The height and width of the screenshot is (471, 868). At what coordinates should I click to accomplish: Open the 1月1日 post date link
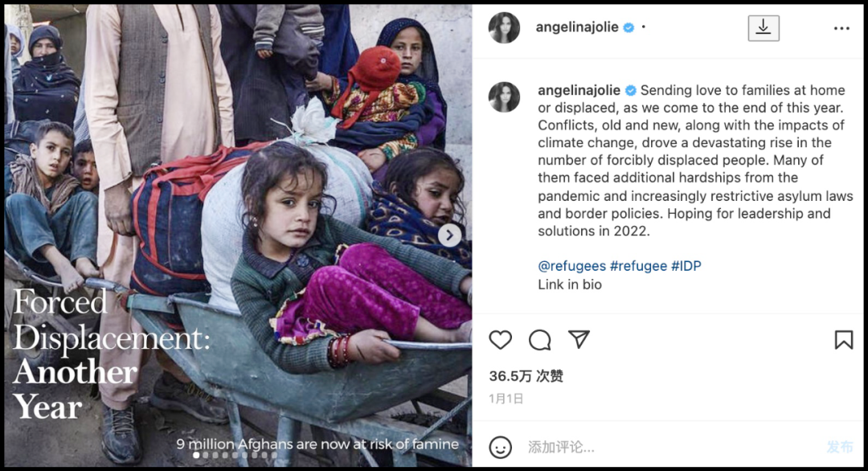pyautogui.click(x=506, y=399)
